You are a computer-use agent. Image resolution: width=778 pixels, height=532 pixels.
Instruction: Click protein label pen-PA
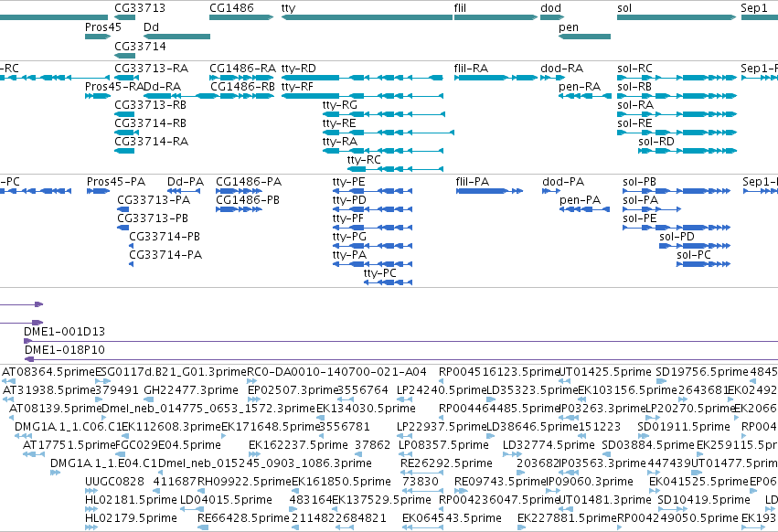point(580,200)
